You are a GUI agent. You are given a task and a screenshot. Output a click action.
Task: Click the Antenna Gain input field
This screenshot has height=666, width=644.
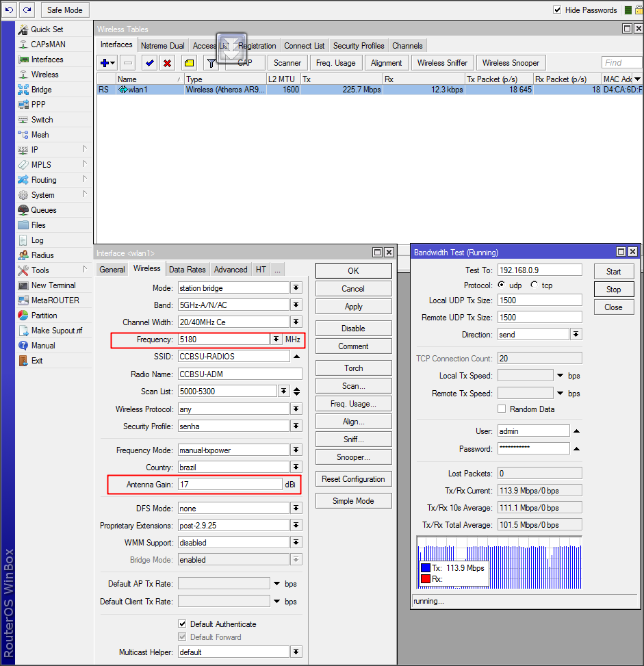(229, 485)
